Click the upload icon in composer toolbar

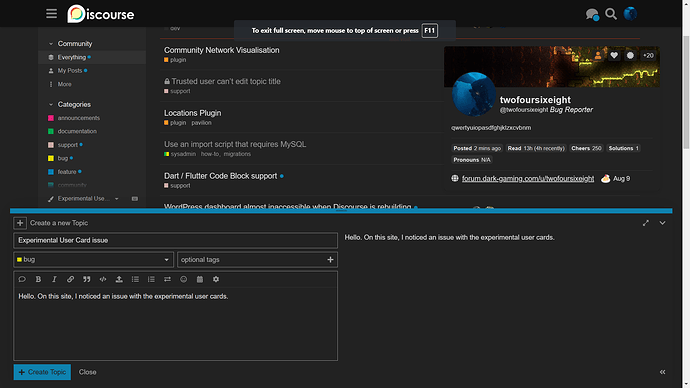pos(119,279)
